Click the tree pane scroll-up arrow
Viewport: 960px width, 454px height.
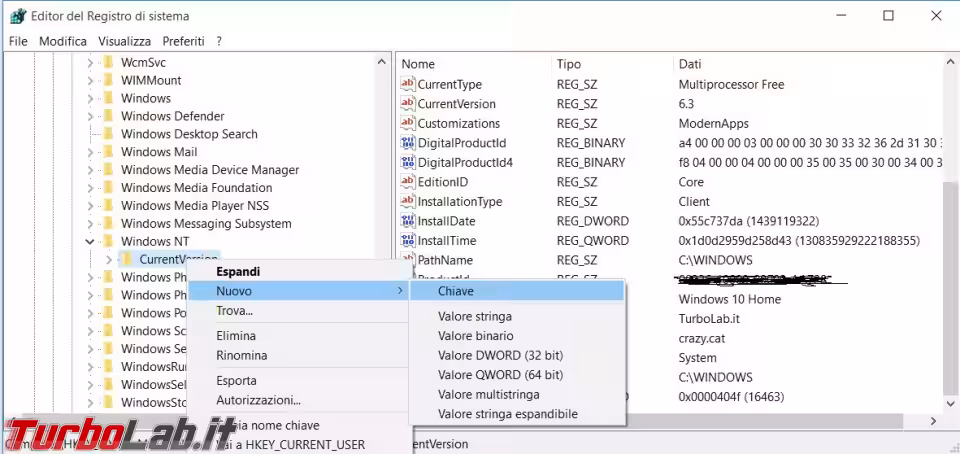click(381, 62)
